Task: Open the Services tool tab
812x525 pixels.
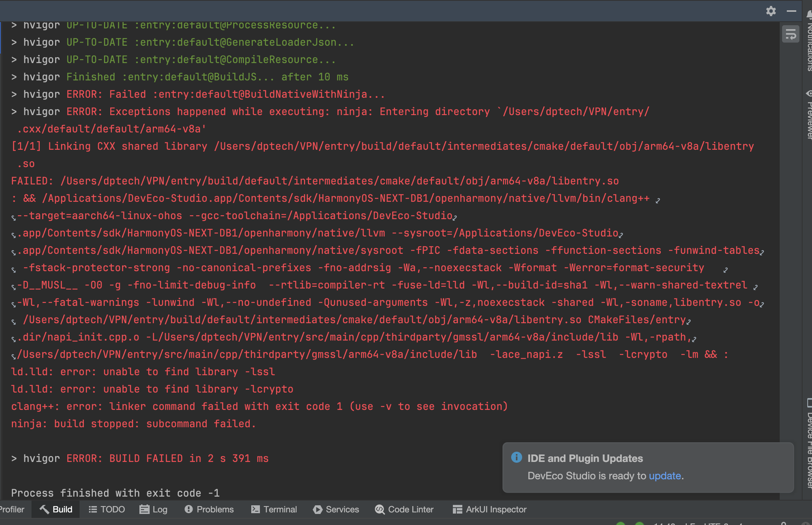Action: [x=336, y=509]
